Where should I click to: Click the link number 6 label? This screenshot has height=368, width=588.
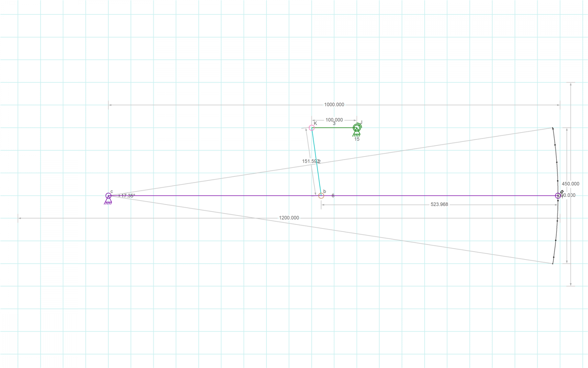[333, 195]
